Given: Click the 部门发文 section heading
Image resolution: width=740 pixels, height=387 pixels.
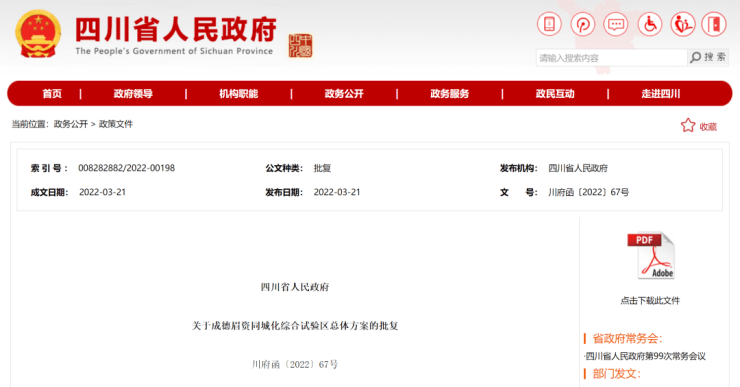Looking at the screenshot, I should coord(617,374).
